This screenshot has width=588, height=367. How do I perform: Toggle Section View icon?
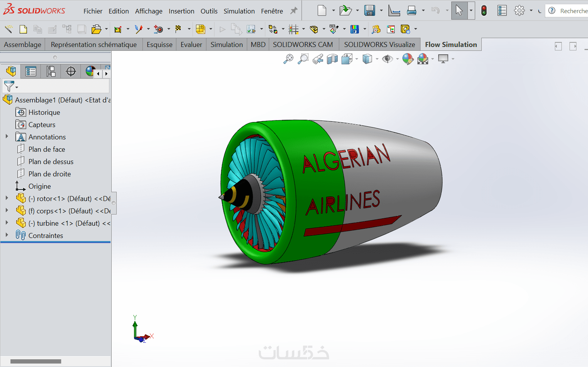click(x=332, y=59)
